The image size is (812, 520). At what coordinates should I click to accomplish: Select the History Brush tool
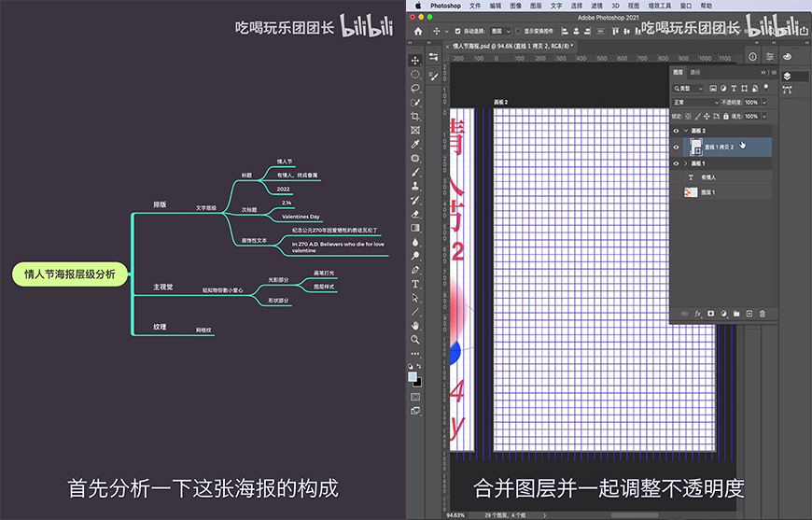click(x=414, y=200)
